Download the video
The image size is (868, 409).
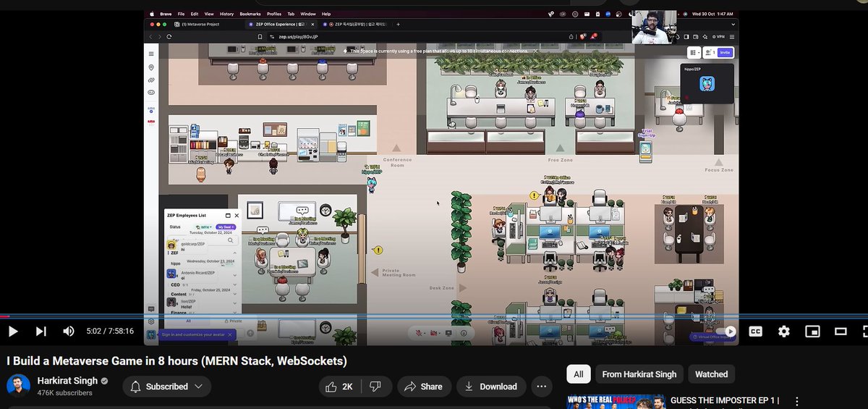click(x=490, y=387)
